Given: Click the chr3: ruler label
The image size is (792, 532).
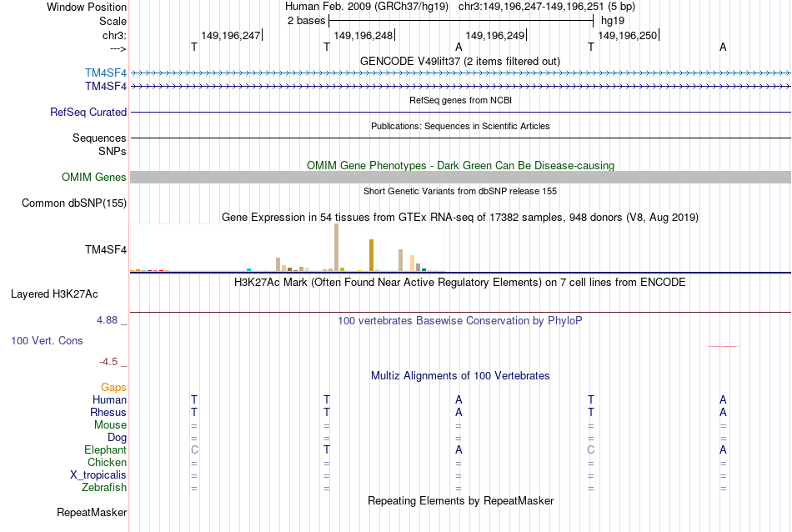Looking at the screenshot, I should click(115, 36).
